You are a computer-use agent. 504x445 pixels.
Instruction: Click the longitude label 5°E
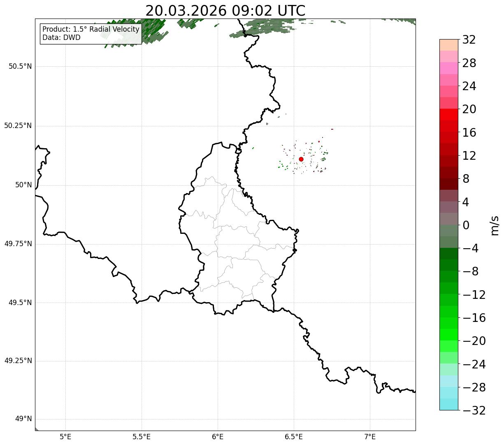(65, 437)
